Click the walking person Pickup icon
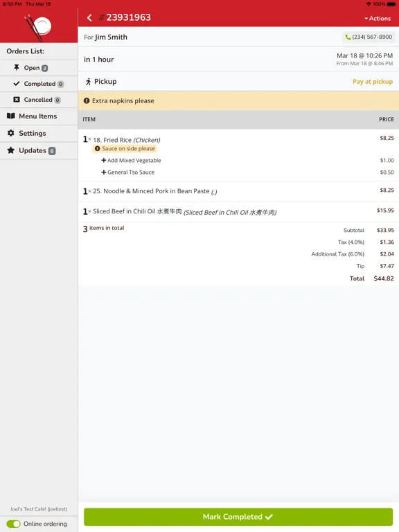This screenshot has height=532, width=399. [88, 82]
